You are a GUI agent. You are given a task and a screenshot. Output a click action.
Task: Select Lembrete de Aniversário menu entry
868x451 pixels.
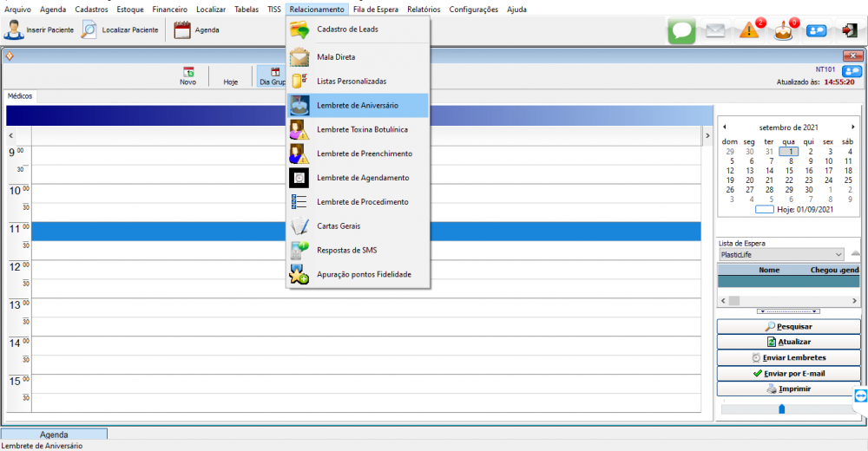[358, 105]
